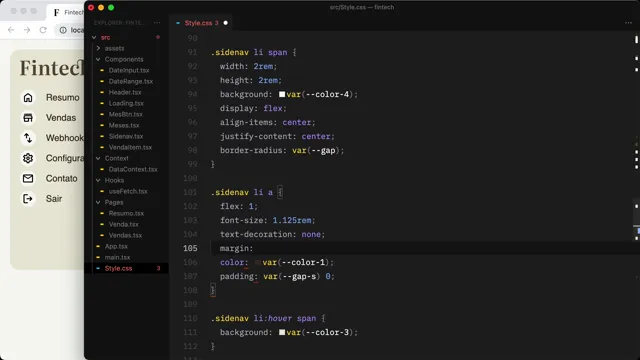The image size is (640, 360).
Task: Open Header.tsx in the explorer
Action: click(x=125, y=92)
